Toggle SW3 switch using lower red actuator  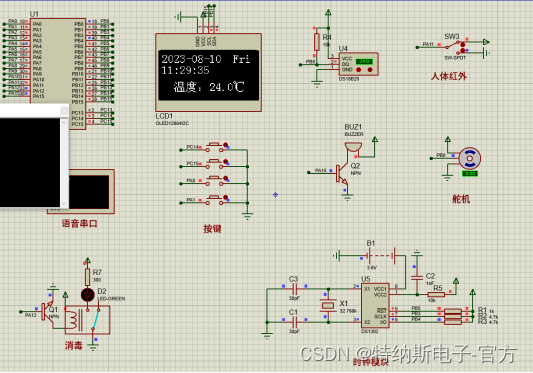(x=463, y=51)
